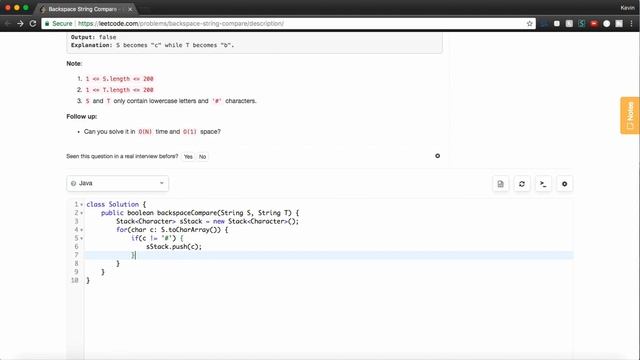This screenshot has width=640, height=360.
Task: Click the red extension icon in toolbar
Action: (594, 24)
